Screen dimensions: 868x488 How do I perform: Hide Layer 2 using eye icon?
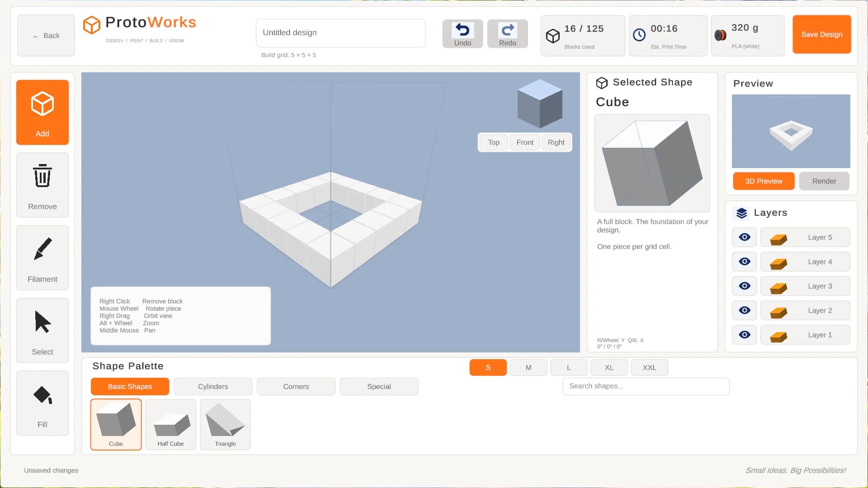744,310
